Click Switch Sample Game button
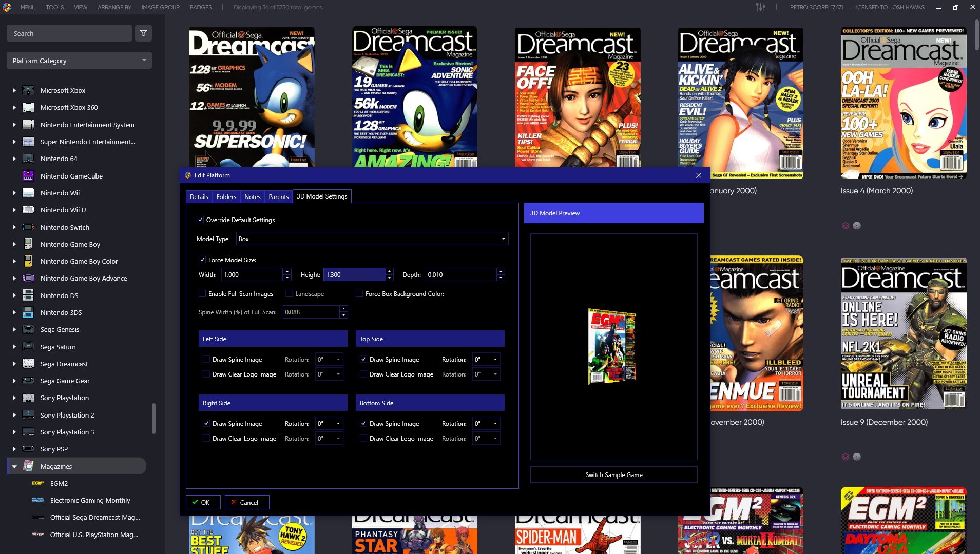The width and height of the screenshot is (980, 554). pyautogui.click(x=614, y=474)
